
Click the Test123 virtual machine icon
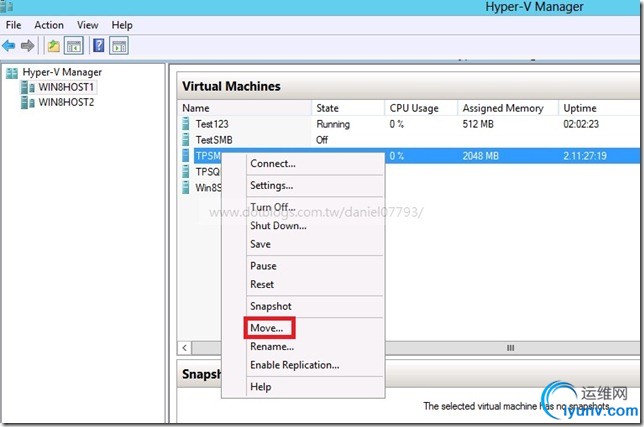[x=186, y=124]
